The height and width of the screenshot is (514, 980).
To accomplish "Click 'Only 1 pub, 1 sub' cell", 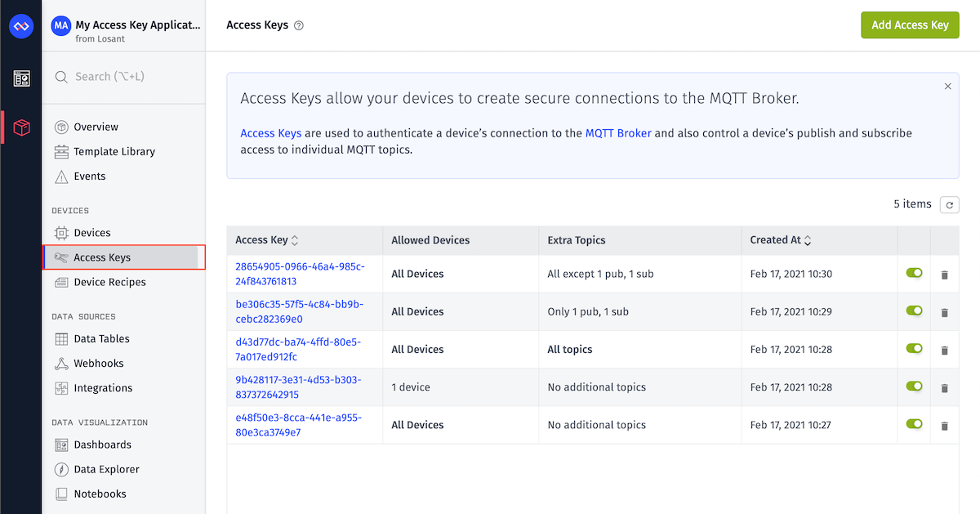I will (x=589, y=311).
